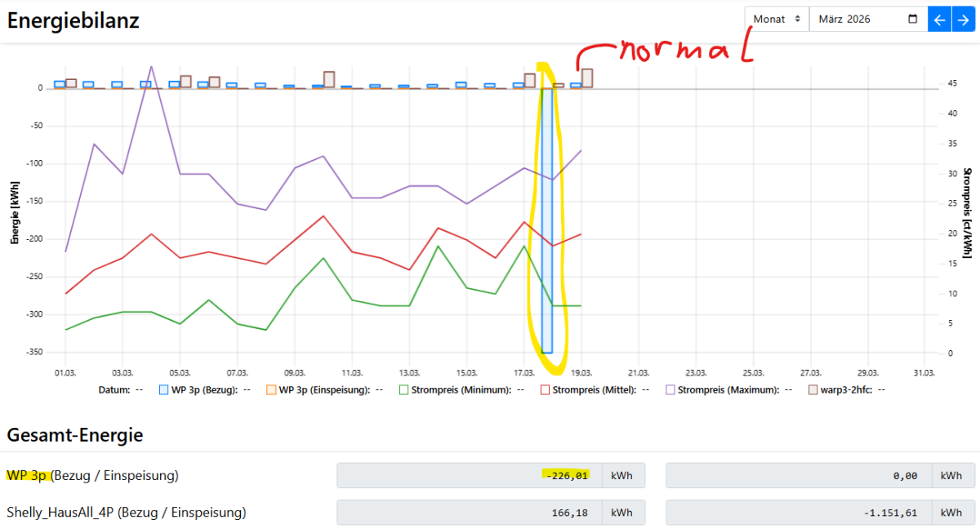The width and height of the screenshot is (980, 529).
Task: Click the blue WP 3p (Bezug) legend box
Action: click(x=164, y=390)
